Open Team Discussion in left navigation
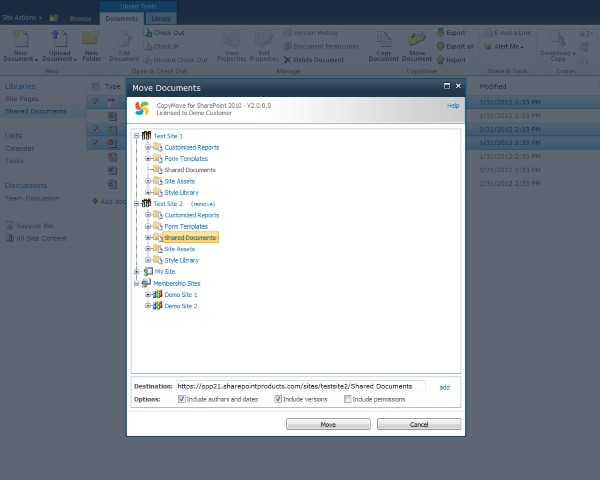 point(32,198)
